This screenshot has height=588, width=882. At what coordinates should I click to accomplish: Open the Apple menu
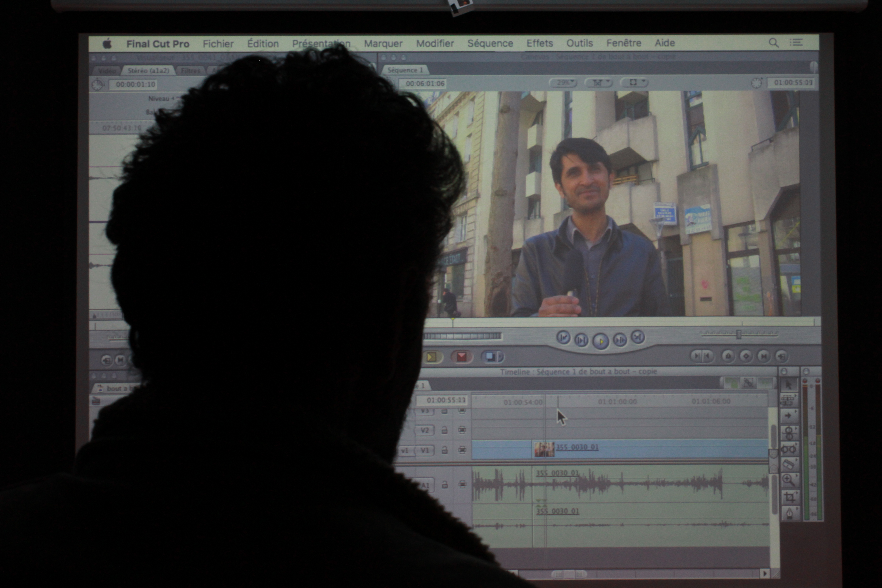pyautogui.click(x=107, y=44)
